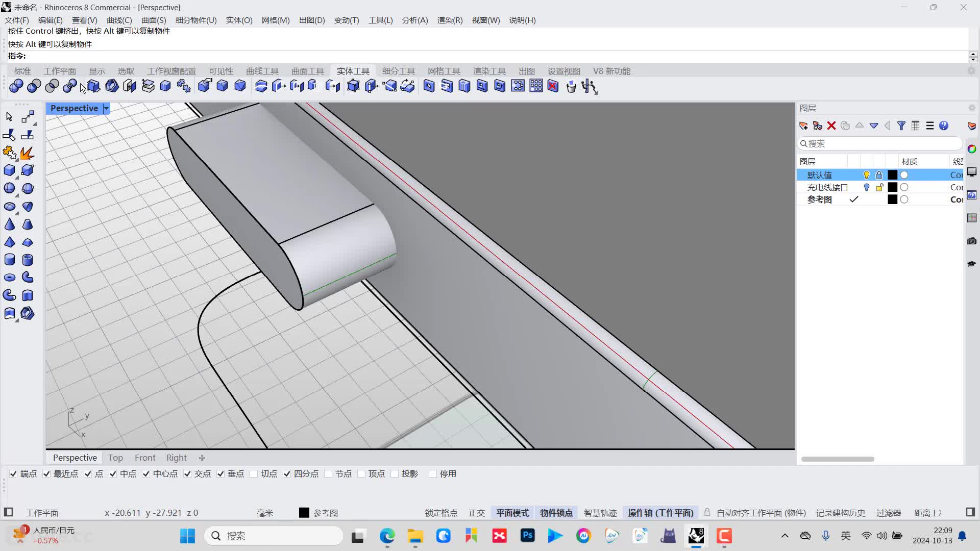Toggle 锁定格点 grid snap in status bar

(441, 513)
